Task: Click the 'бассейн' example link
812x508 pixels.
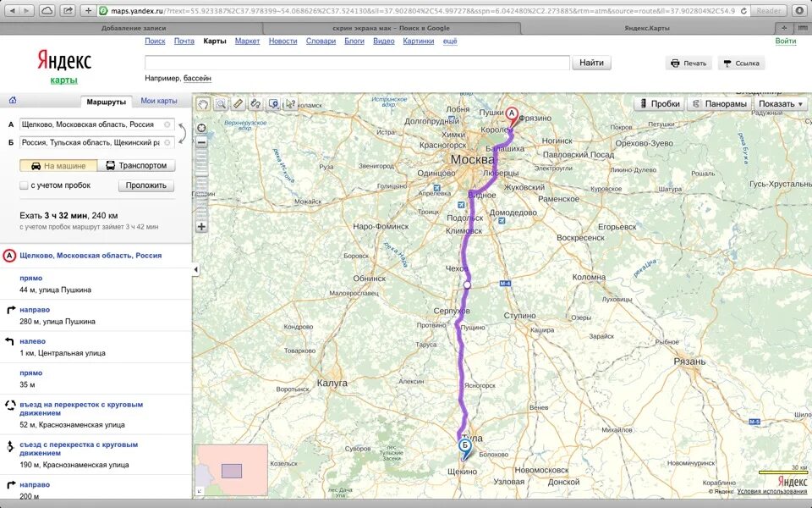Action: pyautogui.click(x=197, y=78)
